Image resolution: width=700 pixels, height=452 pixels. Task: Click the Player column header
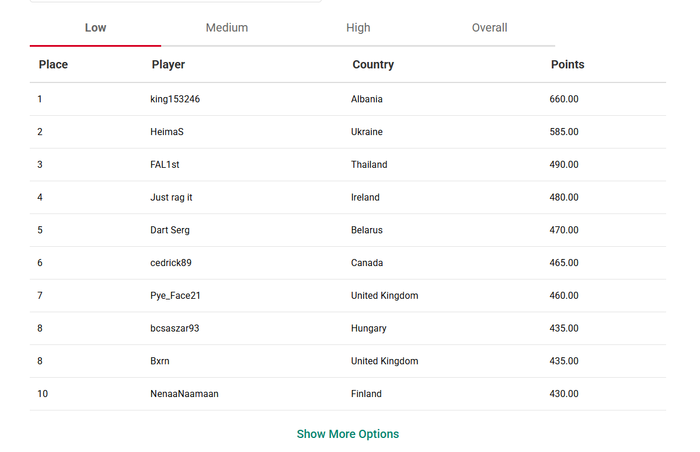pos(168,65)
